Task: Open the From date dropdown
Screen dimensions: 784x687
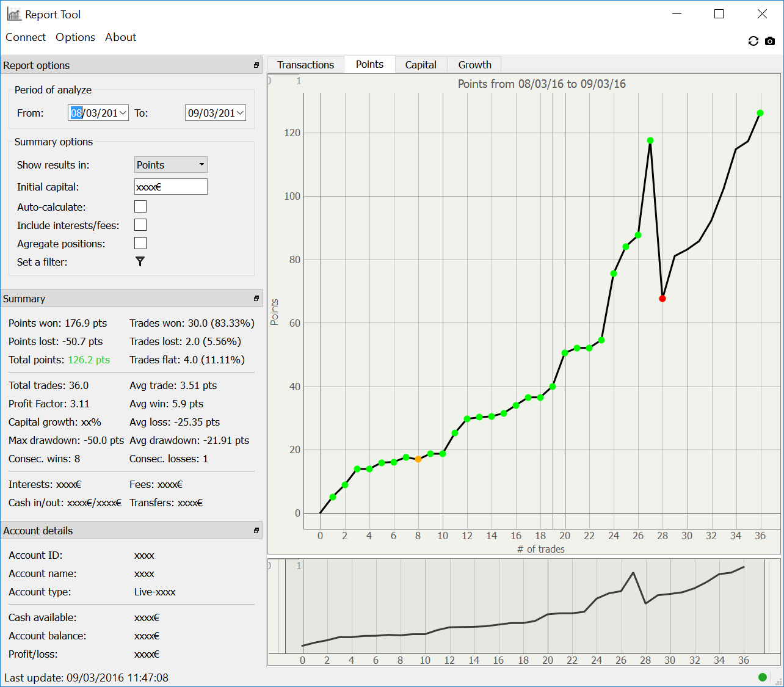Action: point(123,113)
